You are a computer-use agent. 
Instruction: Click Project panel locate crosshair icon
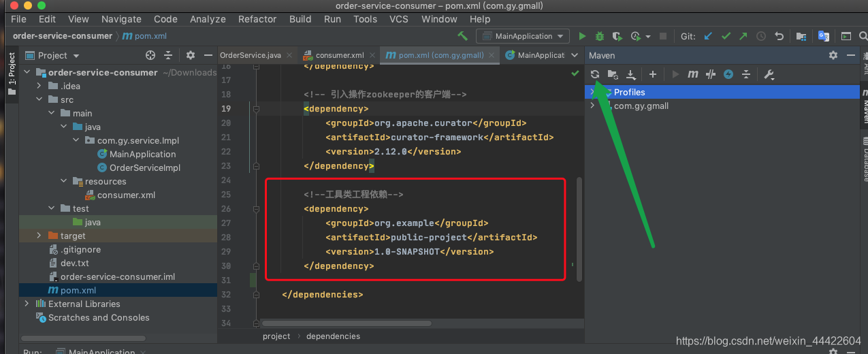(x=150, y=55)
